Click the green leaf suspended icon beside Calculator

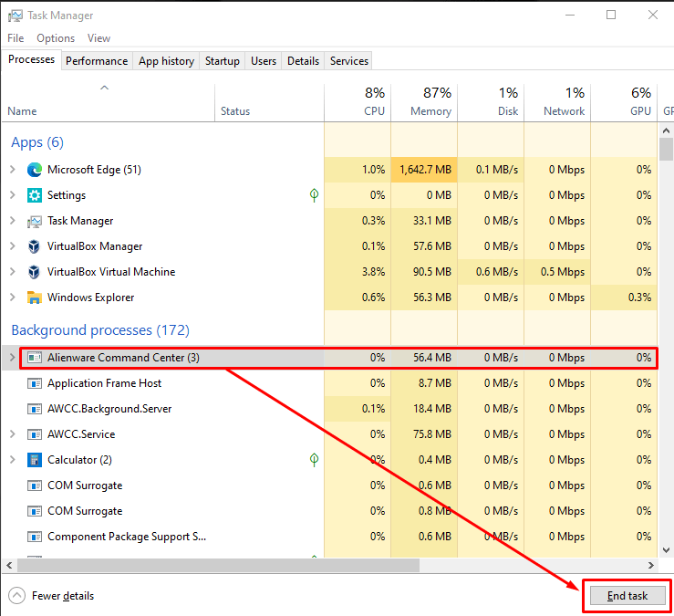tap(315, 460)
